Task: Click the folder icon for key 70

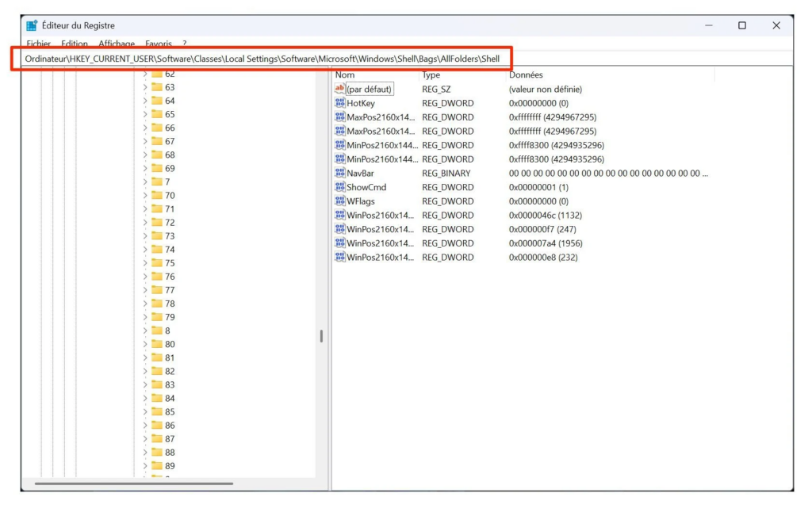Action: coord(157,195)
